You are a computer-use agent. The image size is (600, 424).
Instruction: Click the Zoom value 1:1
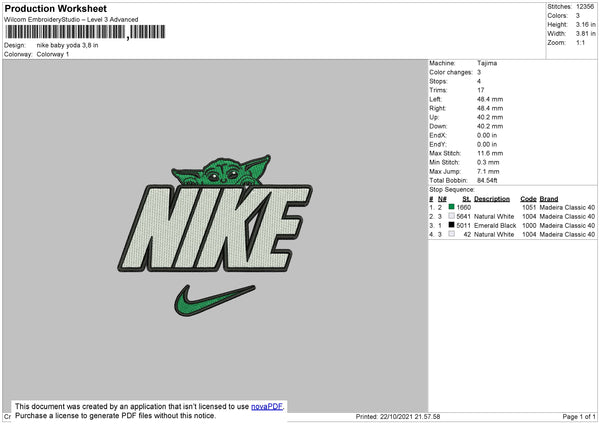click(580, 43)
